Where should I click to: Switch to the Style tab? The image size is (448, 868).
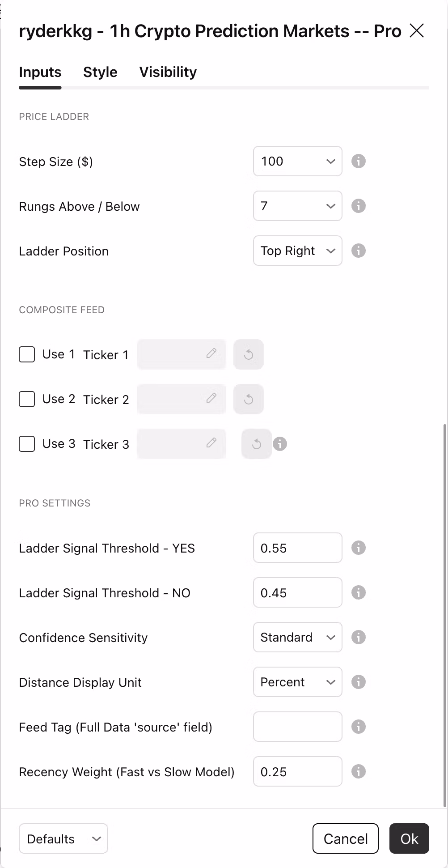pyautogui.click(x=100, y=72)
